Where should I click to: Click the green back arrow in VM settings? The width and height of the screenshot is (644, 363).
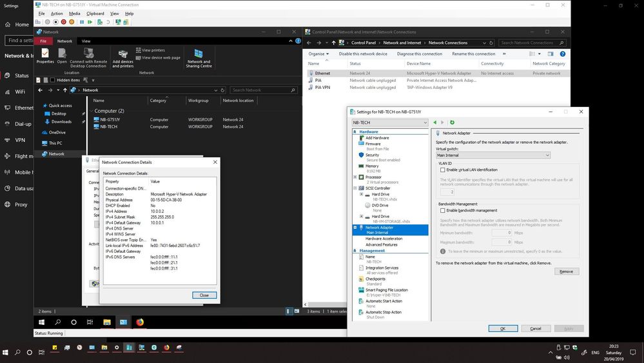[x=435, y=123]
